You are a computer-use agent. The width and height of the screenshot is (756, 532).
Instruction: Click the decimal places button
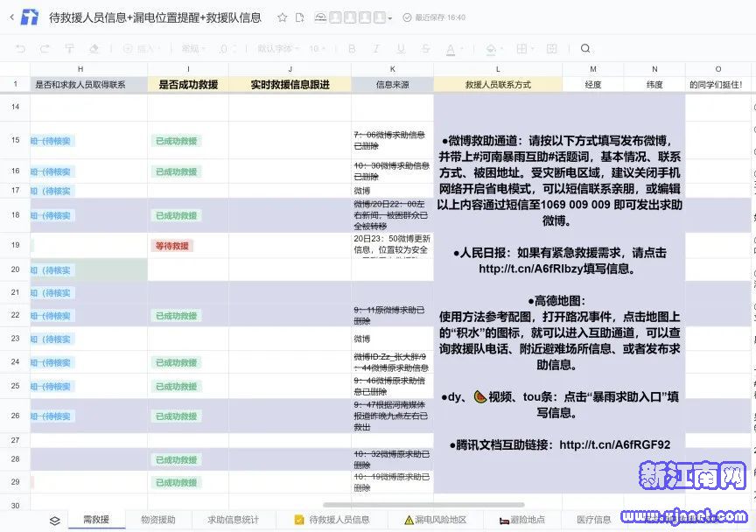pyautogui.click(x=225, y=49)
